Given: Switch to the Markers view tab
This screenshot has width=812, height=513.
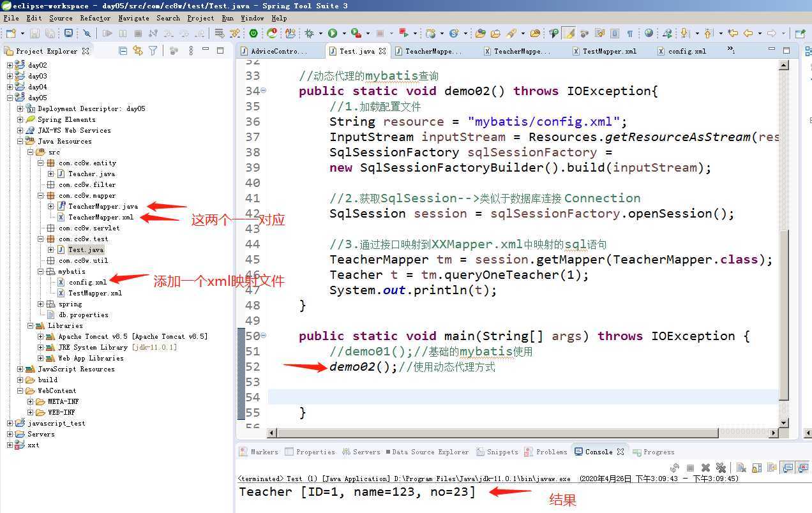Looking at the screenshot, I should tap(259, 452).
